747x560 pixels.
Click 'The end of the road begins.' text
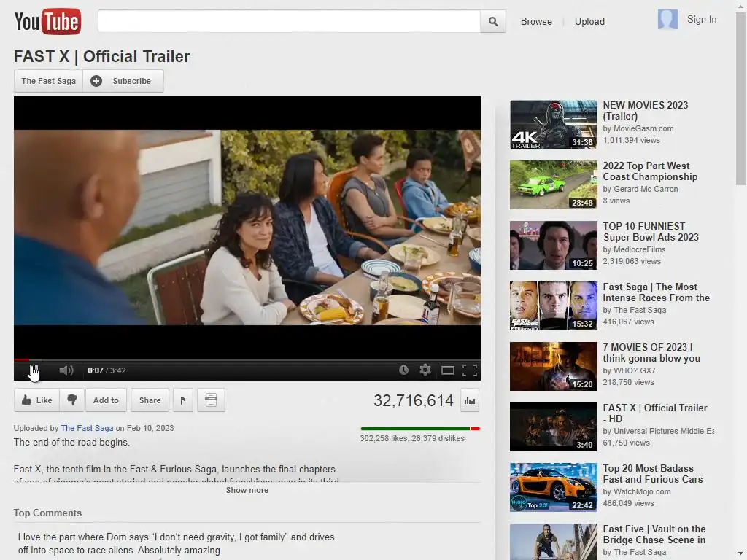(71, 442)
